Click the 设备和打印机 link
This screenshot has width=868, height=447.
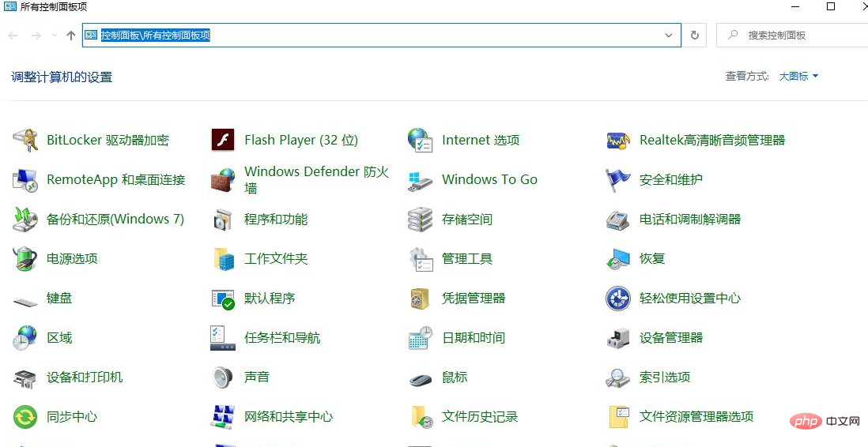[85, 378]
